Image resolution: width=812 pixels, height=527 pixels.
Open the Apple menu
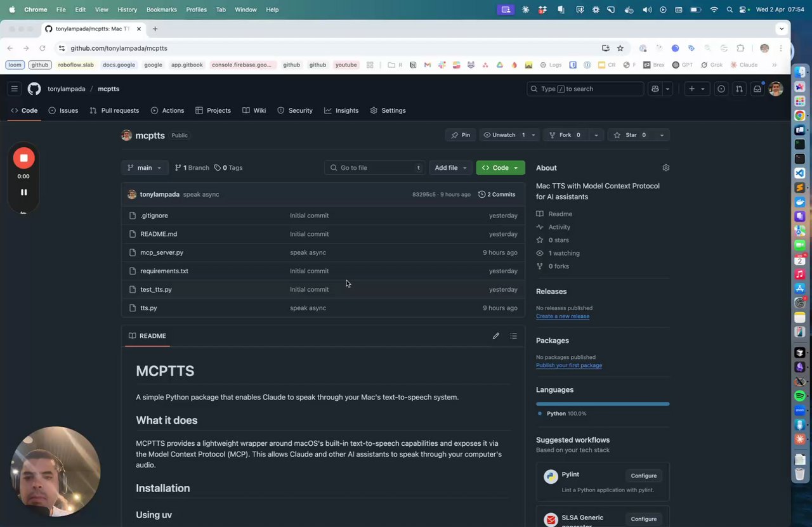[x=11, y=10]
